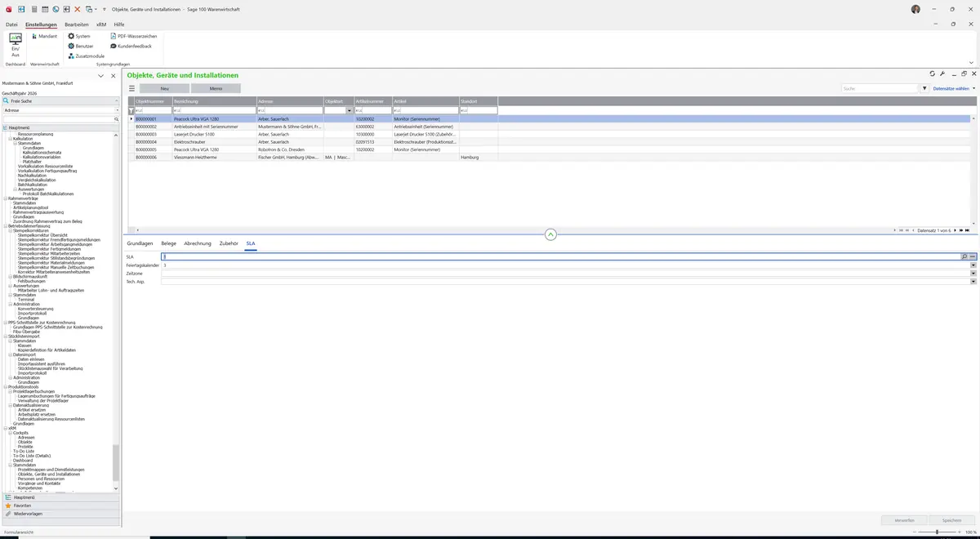
Task: Open the Hauptmenü section at the pane bottom
Action: coord(60,497)
